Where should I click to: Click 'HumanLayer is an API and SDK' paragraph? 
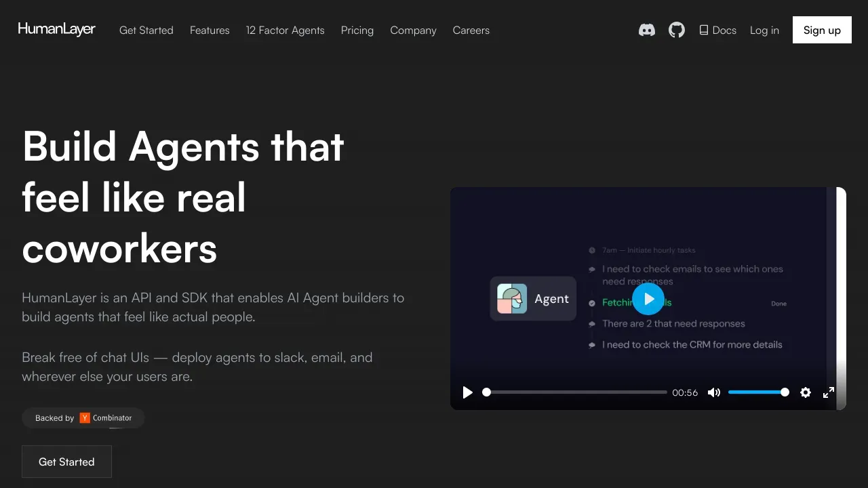213,307
